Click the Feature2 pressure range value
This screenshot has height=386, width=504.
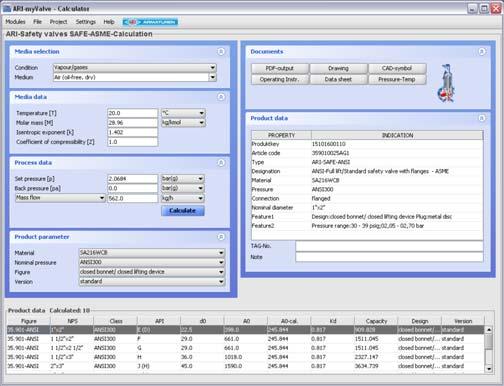368,226
